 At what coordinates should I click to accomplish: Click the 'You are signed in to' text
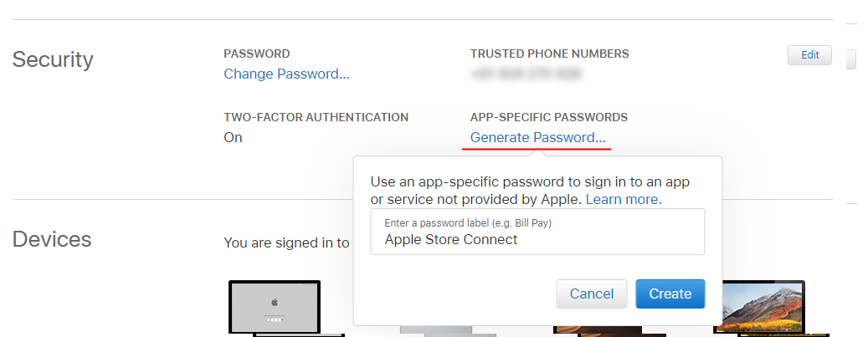[286, 243]
